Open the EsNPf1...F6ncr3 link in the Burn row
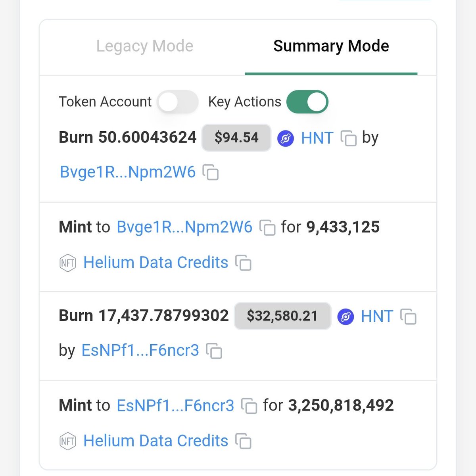The height and width of the screenshot is (476, 476). click(x=140, y=350)
